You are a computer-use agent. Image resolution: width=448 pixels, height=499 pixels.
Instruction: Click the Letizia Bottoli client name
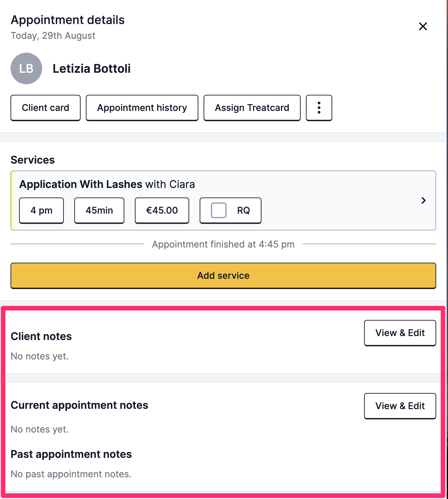(x=92, y=68)
